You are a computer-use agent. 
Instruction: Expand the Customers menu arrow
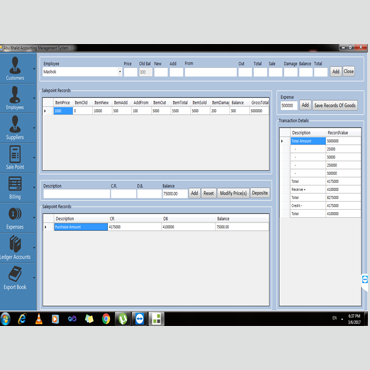(34, 69)
